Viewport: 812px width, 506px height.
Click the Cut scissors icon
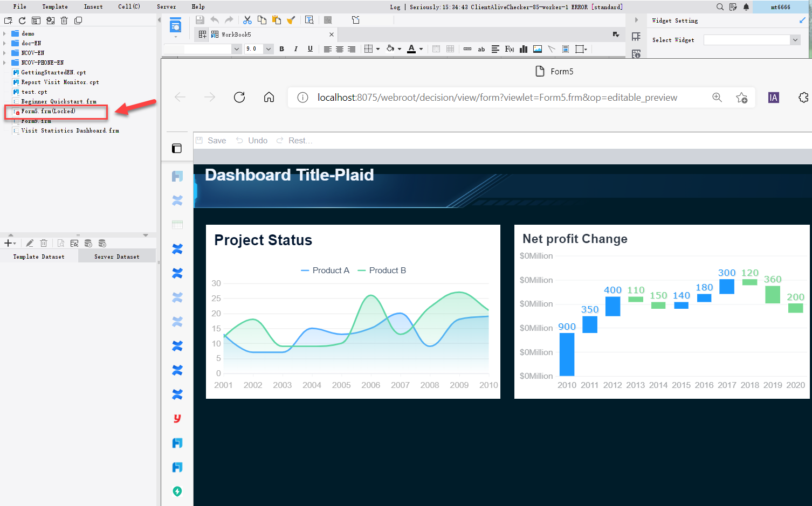[247, 19]
